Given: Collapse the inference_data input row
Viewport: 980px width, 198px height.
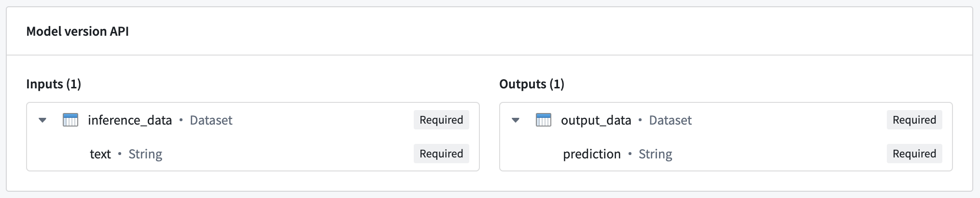Looking at the screenshot, I should (42, 120).
